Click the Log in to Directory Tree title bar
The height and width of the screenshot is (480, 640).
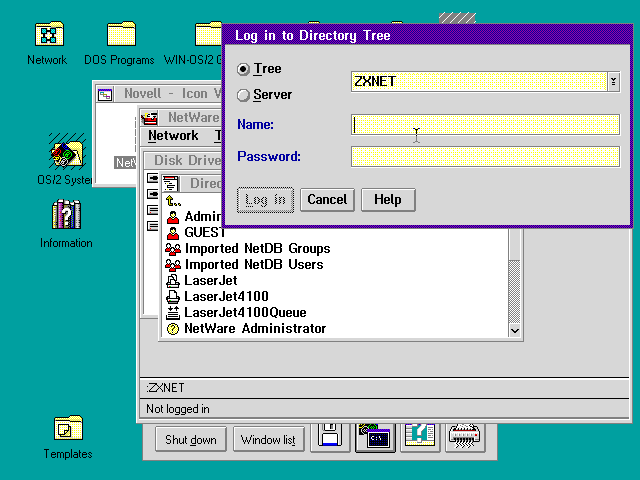(427, 36)
